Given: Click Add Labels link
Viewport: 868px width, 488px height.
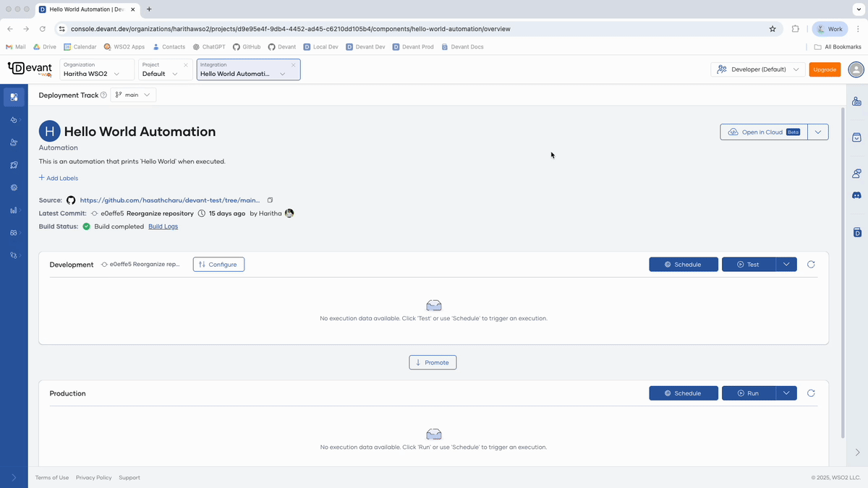Looking at the screenshot, I should point(59,178).
